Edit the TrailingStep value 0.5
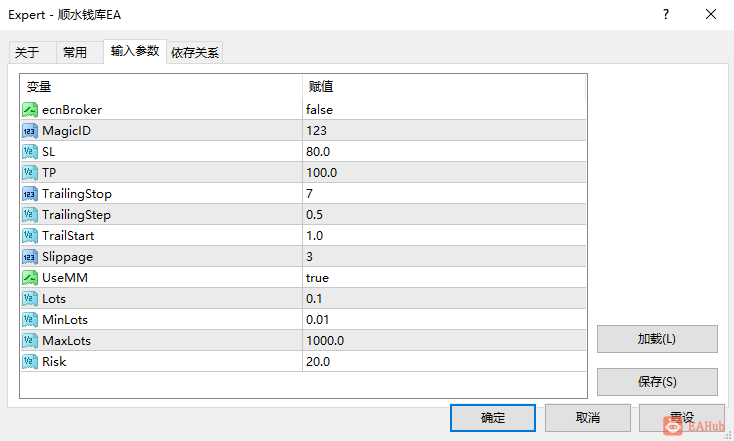The width and height of the screenshot is (734, 441). [x=444, y=214]
